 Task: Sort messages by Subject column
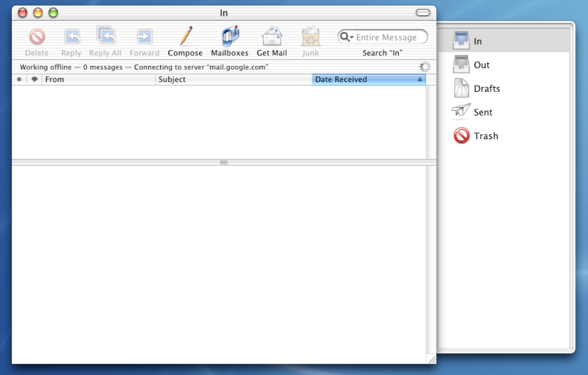pyautogui.click(x=233, y=79)
